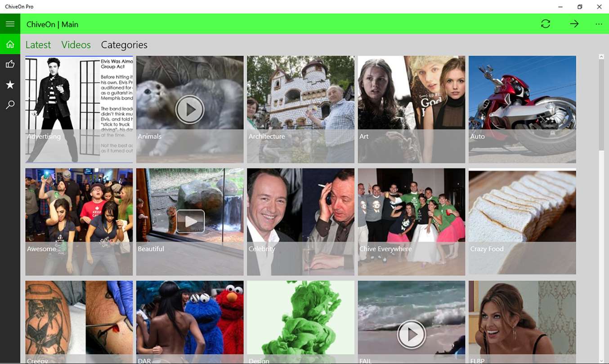609x364 pixels.
Task: Open the Architecture category tile
Action: [x=300, y=109]
